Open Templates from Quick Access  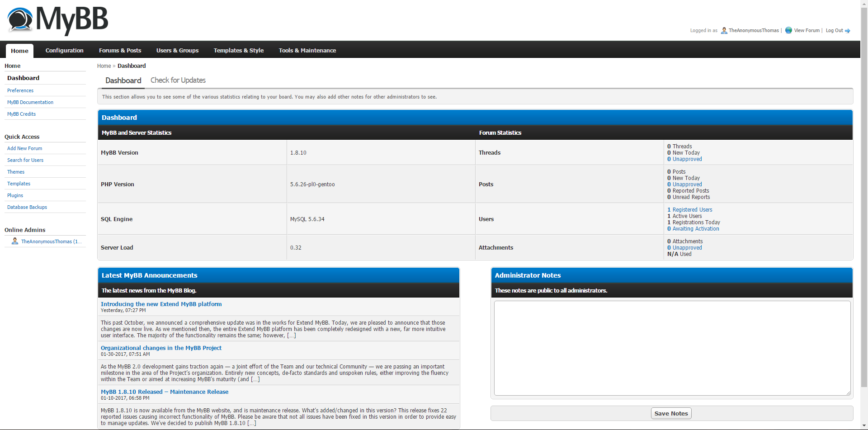coord(19,184)
